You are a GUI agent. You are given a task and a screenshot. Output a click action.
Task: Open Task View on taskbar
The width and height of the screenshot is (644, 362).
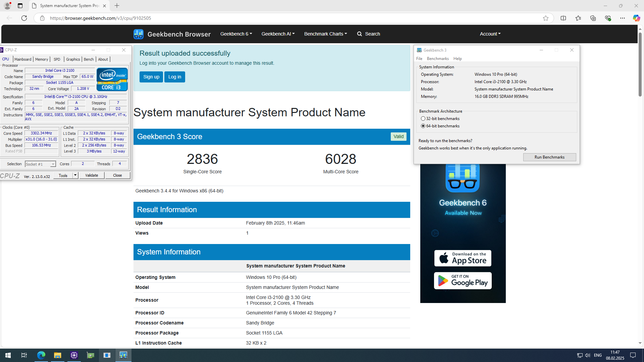(24, 355)
